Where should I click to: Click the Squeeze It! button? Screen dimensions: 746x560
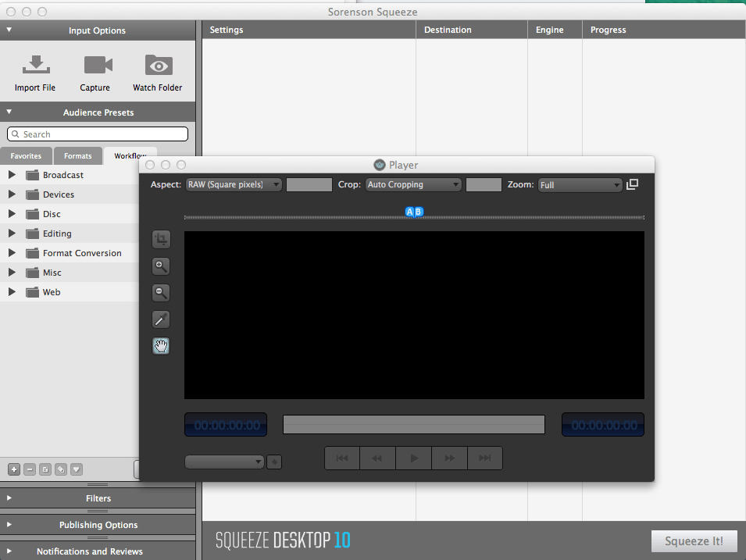click(x=694, y=541)
